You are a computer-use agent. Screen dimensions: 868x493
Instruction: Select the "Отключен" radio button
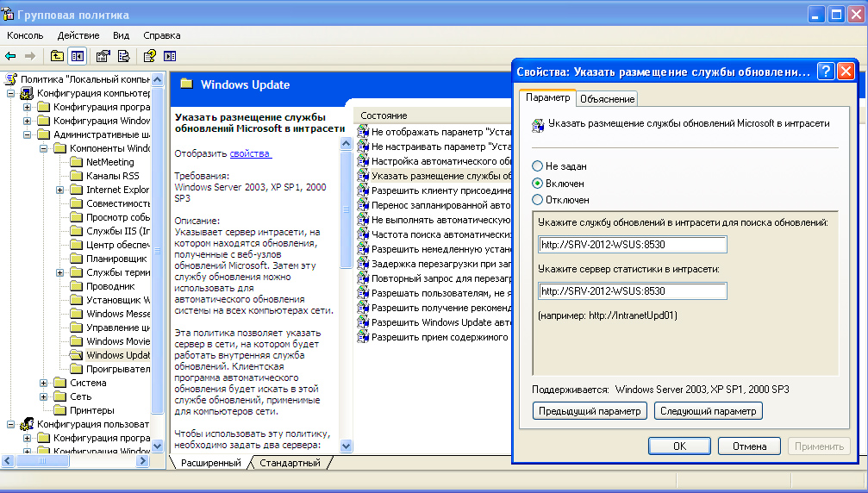[x=538, y=199]
